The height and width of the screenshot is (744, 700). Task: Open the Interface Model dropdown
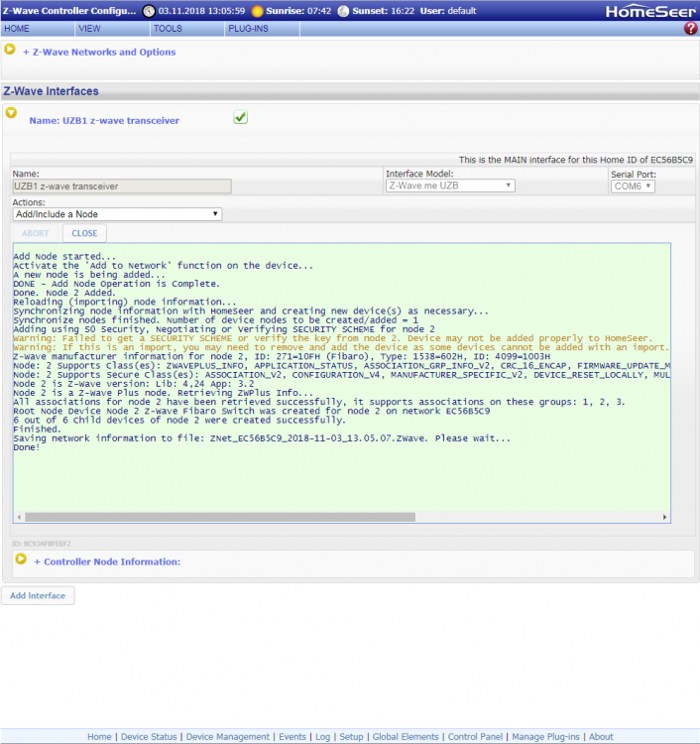pos(450,186)
